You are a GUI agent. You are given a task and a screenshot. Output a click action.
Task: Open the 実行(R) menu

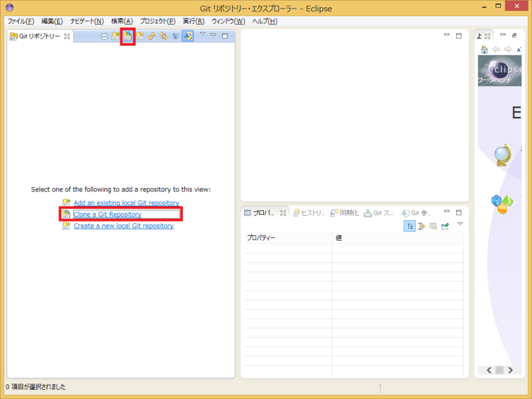[x=194, y=21]
